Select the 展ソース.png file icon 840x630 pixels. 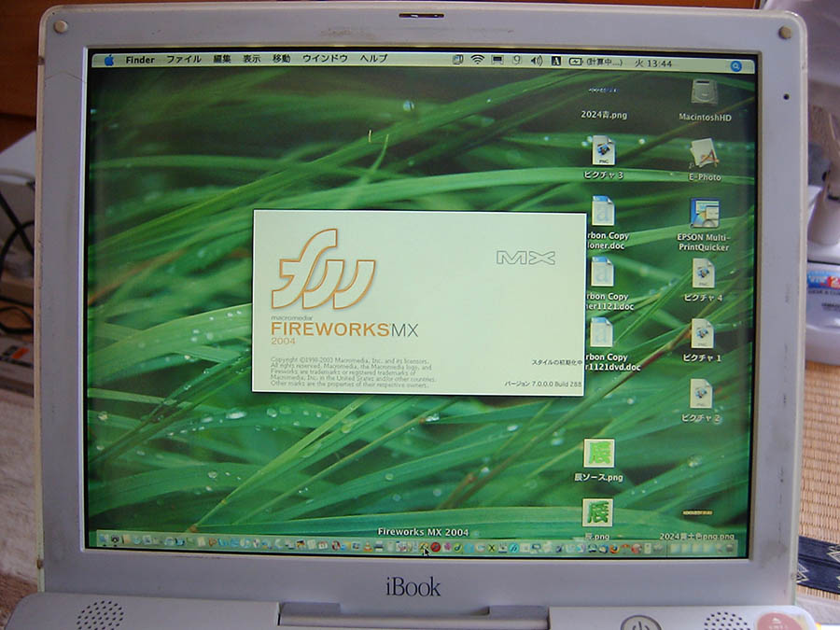coord(599,454)
